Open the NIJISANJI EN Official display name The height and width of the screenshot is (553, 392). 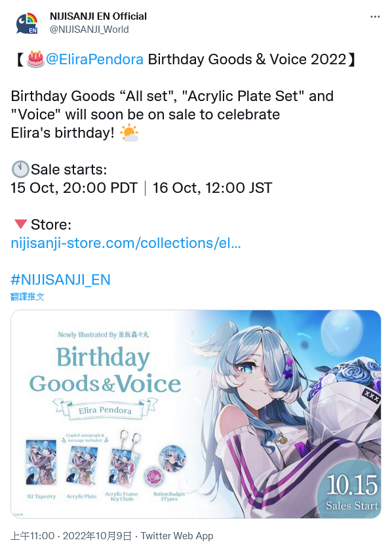(98, 16)
